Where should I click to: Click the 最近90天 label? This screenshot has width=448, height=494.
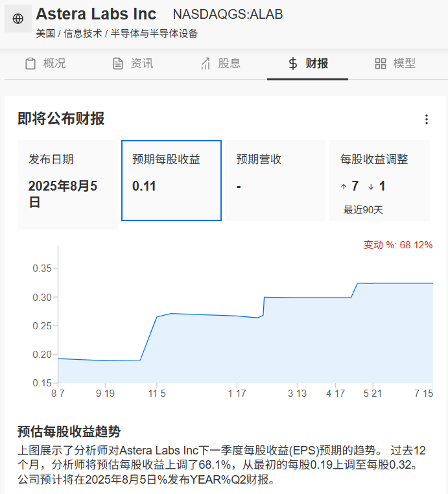tap(363, 210)
